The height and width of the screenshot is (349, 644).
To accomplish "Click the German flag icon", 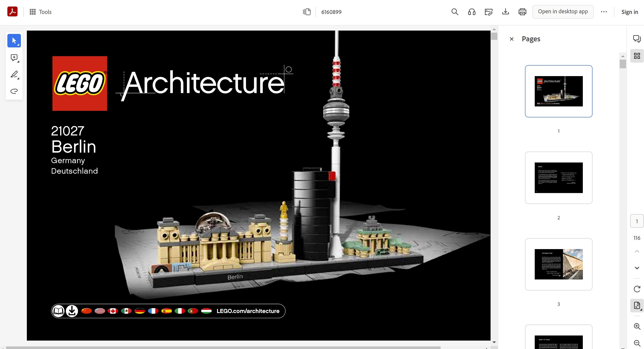I will pos(140,311).
